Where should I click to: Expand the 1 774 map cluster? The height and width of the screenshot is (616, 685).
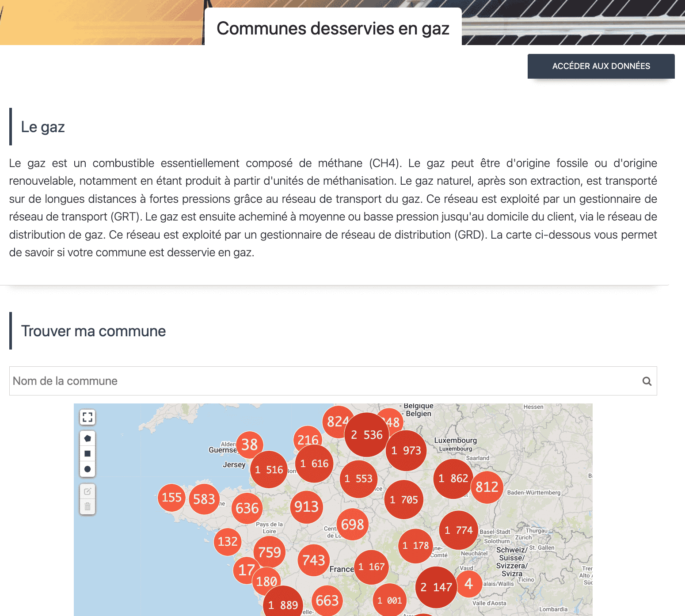pyautogui.click(x=458, y=530)
